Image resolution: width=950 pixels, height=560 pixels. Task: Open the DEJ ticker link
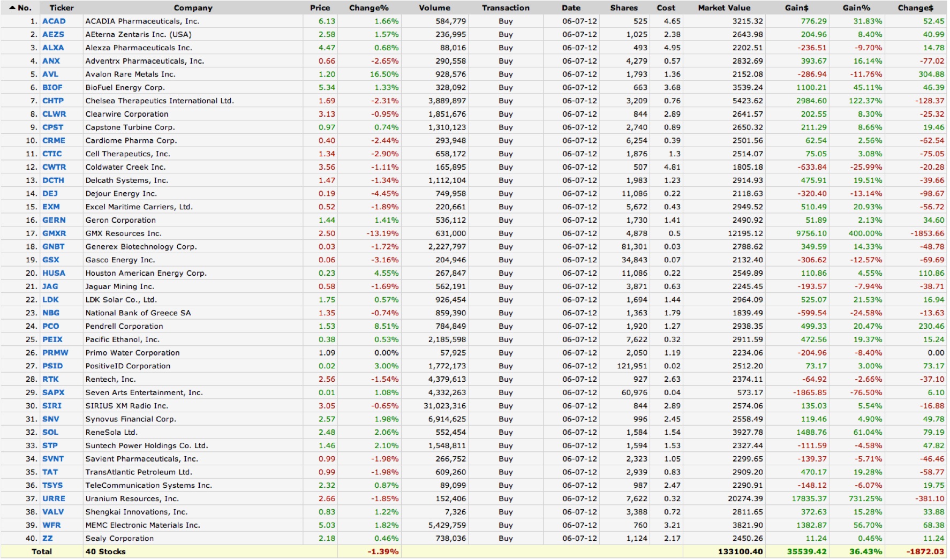tap(50, 194)
